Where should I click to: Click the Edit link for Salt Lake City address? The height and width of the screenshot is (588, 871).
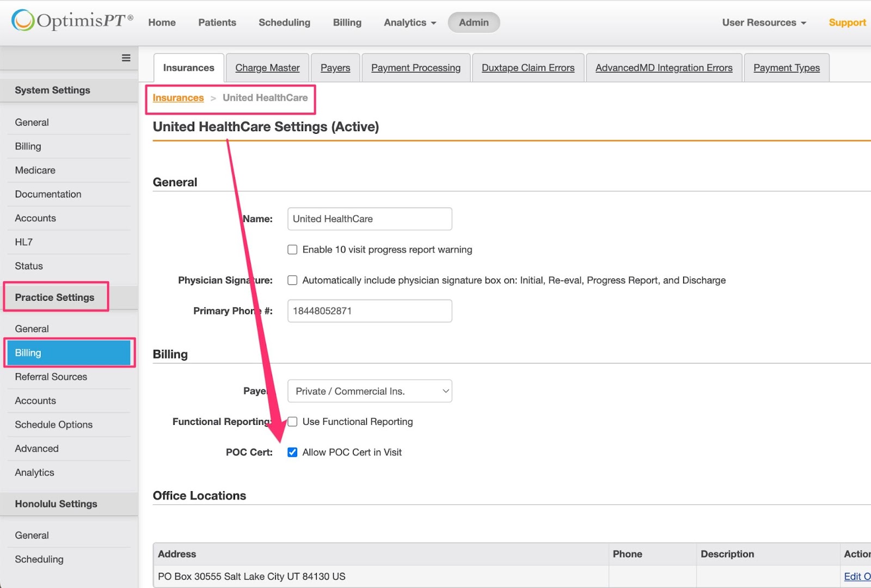pos(857,577)
